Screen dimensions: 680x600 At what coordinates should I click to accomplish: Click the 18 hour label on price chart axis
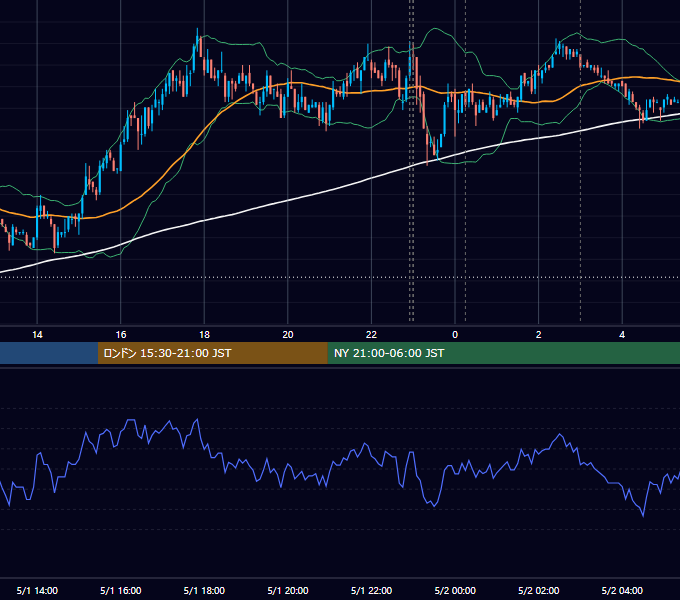pyautogui.click(x=204, y=335)
